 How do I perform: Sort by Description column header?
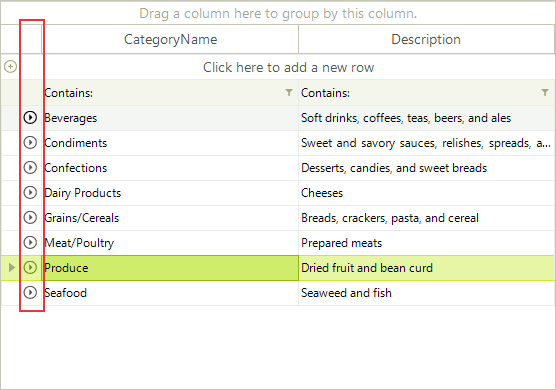pos(426,39)
